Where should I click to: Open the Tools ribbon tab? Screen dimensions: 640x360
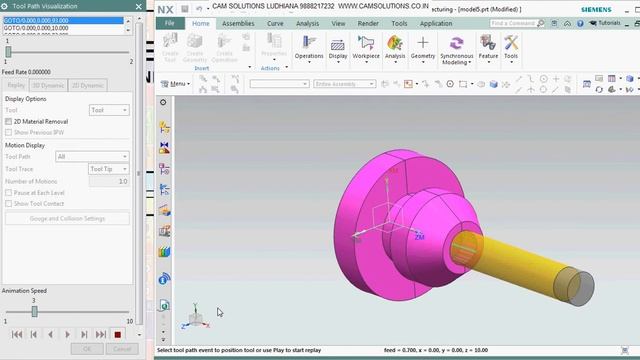(x=399, y=24)
